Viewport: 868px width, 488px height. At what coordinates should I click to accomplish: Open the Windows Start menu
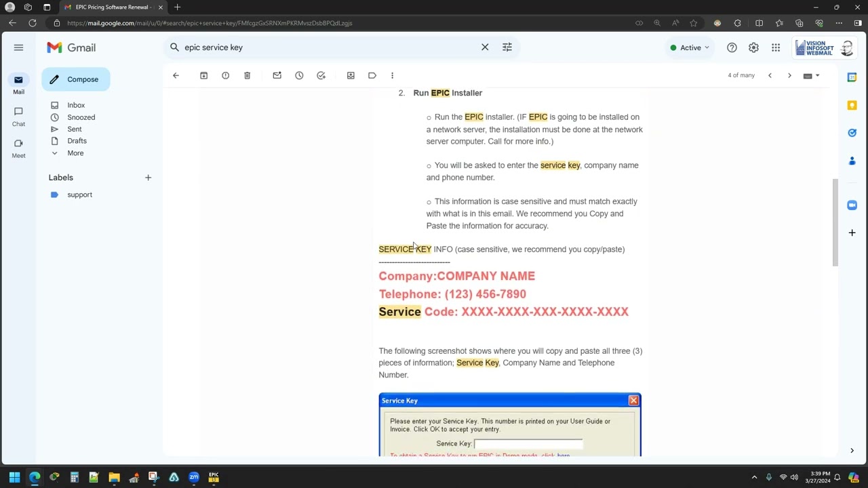coord(14,477)
